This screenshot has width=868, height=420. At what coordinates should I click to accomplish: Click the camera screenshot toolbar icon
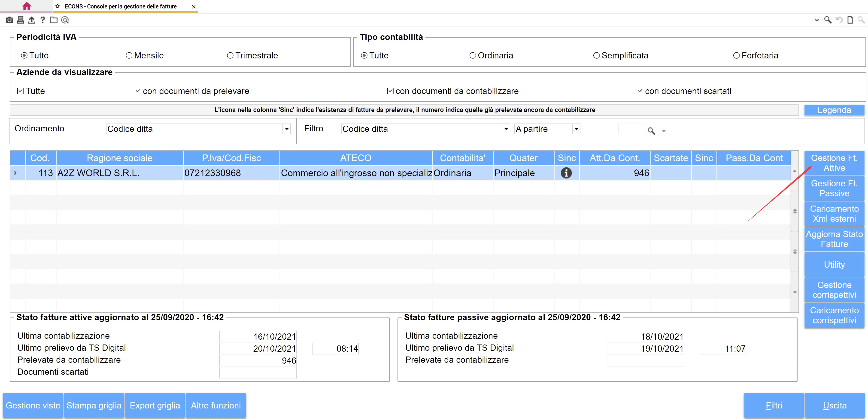pyautogui.click(x=9, y=20)
